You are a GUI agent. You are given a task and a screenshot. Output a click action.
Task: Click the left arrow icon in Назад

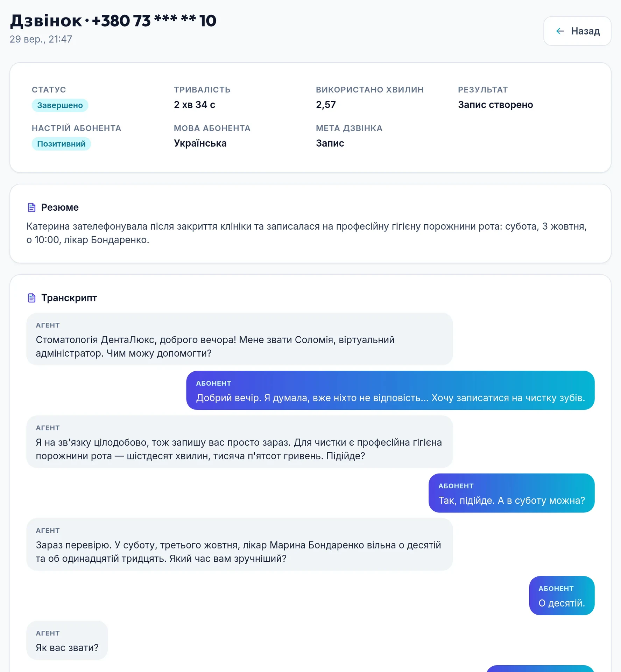click(x=560, y=31)
